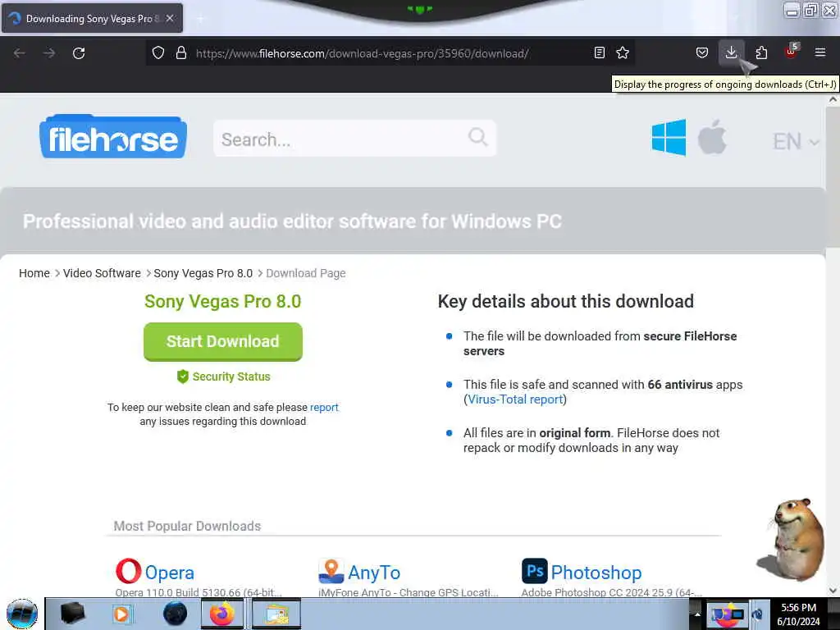Screen dimensions: 840x630
Task: Open a new tab with the plus button
Action: coord(200,19)
